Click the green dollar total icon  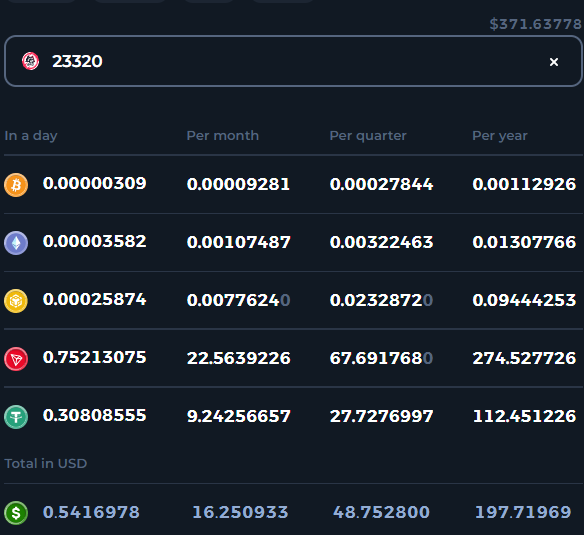coord(16,513)
